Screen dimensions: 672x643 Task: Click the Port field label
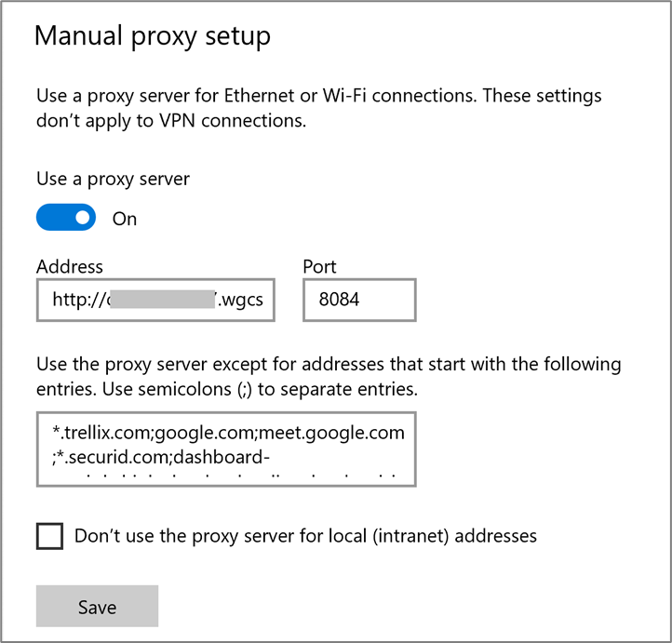pos(319,267)
